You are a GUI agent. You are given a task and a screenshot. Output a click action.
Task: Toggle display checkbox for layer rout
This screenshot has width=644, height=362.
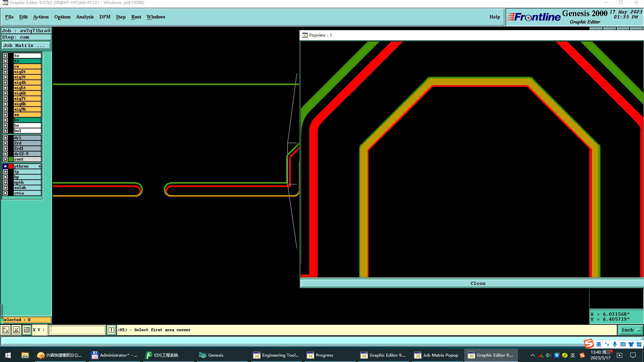[x=5, y=159]
